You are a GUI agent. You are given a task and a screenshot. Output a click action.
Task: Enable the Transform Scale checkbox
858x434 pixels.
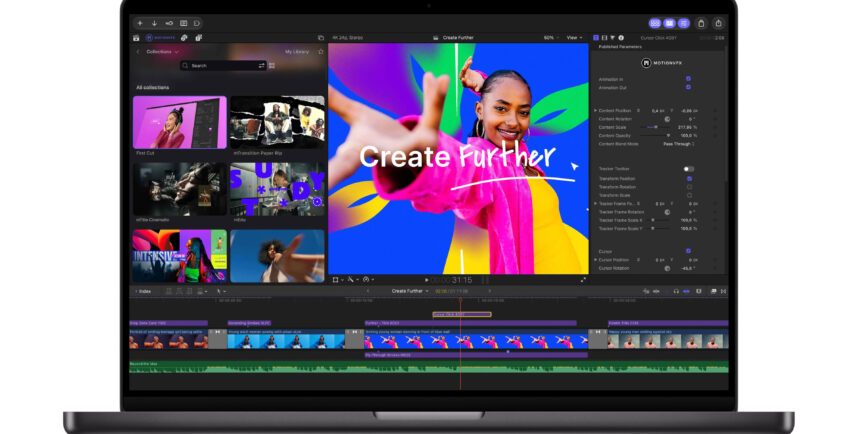(x=689, y=195)
